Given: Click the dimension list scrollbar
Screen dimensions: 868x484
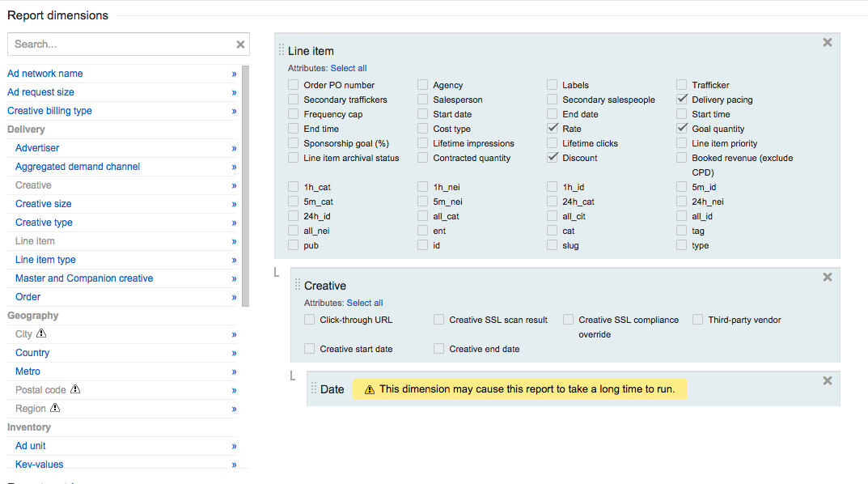Looking at the screenshot, I should [x=245, y=186].
